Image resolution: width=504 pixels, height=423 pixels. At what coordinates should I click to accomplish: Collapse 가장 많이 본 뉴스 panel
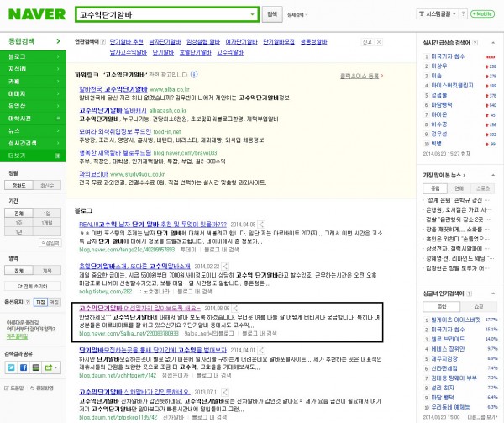(x=493, y=175)
